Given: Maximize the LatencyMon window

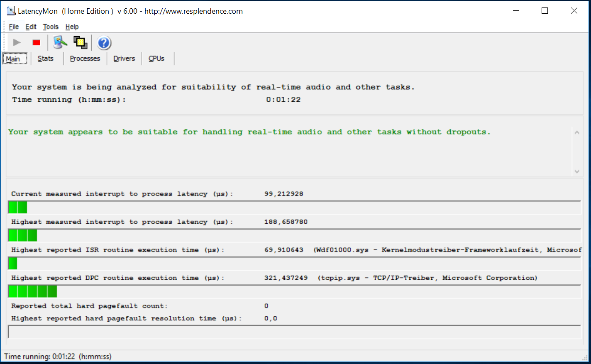Looking at the screenshot, I should pos(545,11).
